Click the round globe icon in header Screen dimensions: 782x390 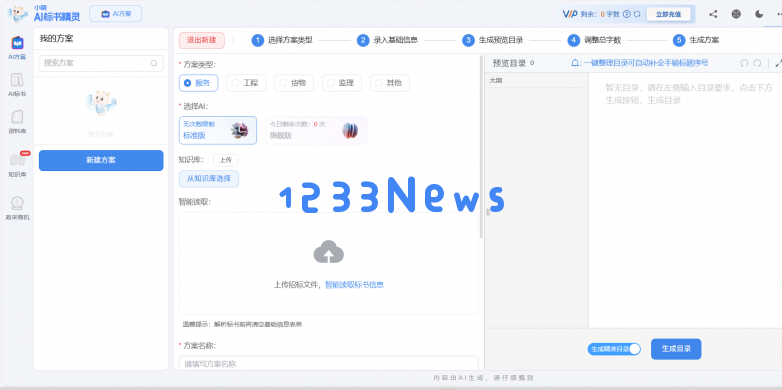(x=736, y=14)
